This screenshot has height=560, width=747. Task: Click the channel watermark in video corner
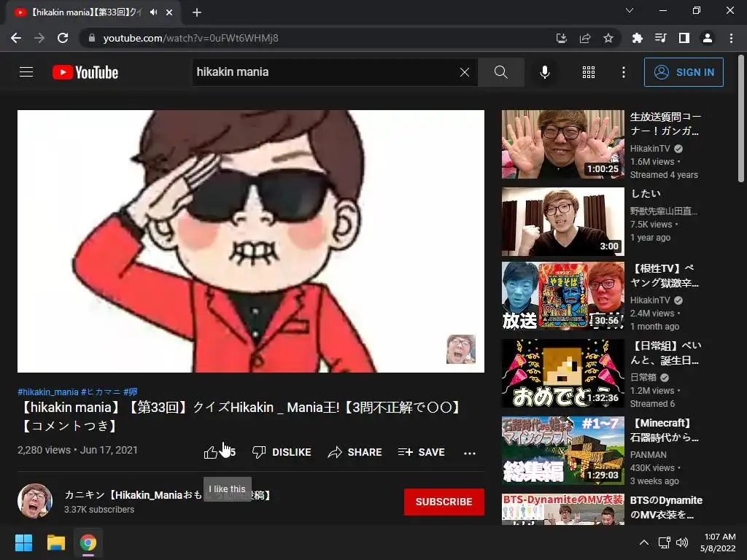point(461,349)
